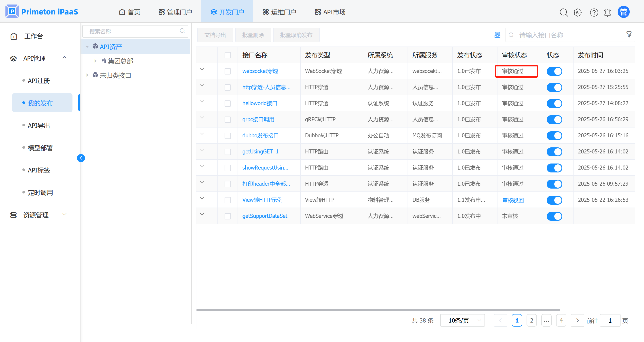Open the notification bell icon
The height and width of the screenshot is (342, 644).
pyautogui.click(x=608, y=12)
